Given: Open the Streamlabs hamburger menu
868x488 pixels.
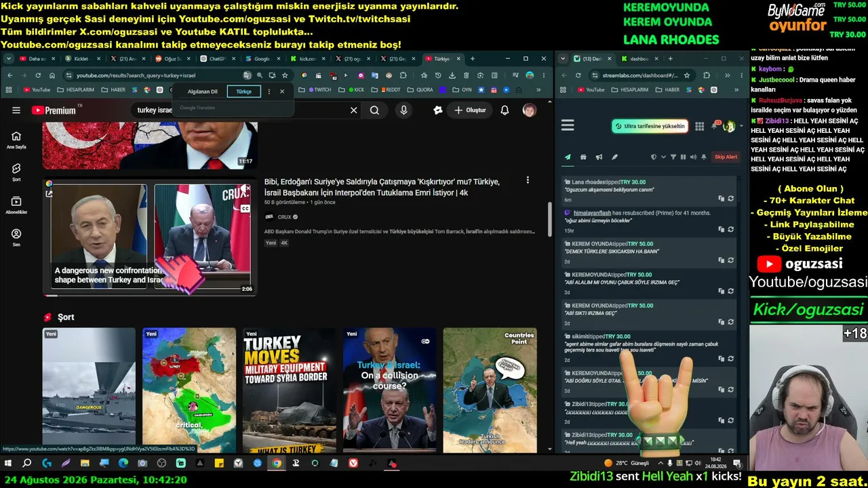Looking at the screenshot, I should [568, 125].
